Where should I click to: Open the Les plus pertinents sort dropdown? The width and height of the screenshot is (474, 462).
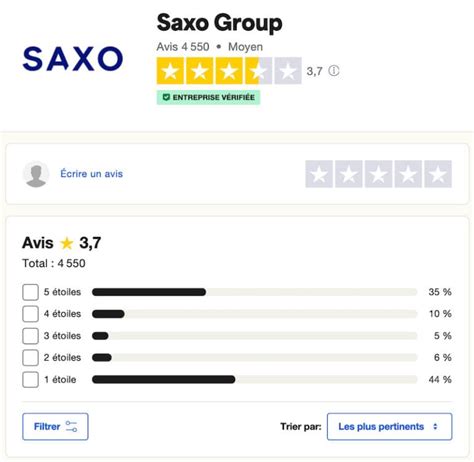(x=389, y=427)
